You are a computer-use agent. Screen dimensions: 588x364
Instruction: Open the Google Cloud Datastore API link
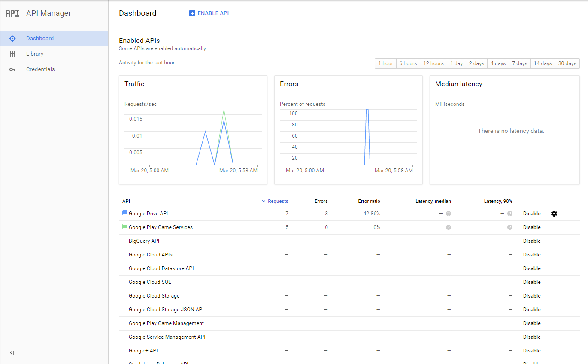(161, 268)
